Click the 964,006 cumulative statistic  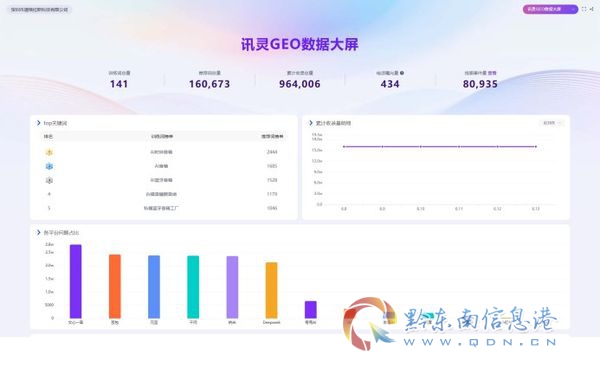coord(300,84)
